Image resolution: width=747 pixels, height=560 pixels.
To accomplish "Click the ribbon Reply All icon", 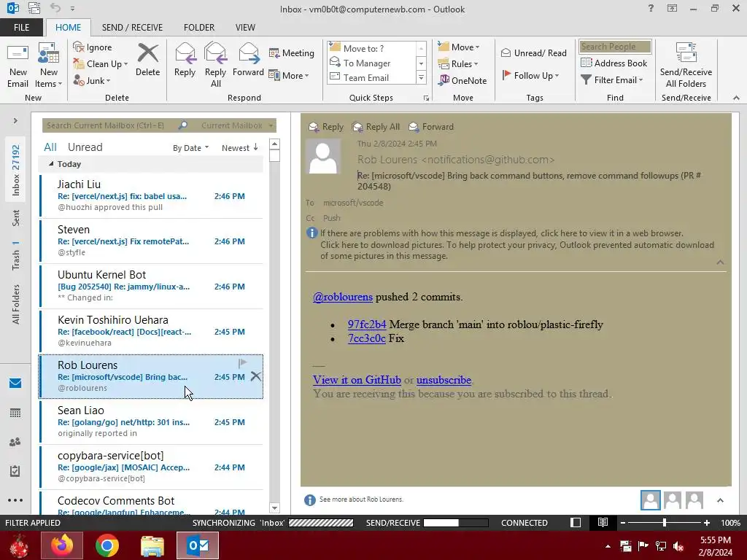I will click(215, 65).
